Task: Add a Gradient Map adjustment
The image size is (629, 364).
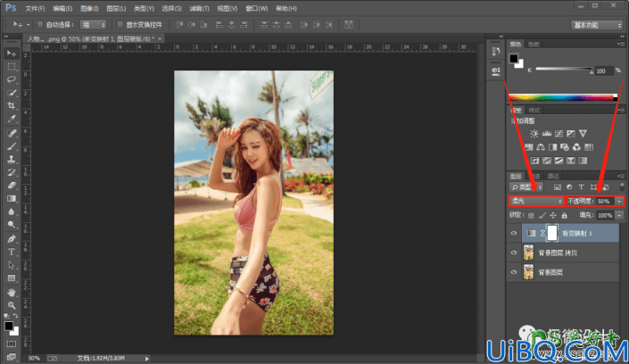Action: point(583,161)
